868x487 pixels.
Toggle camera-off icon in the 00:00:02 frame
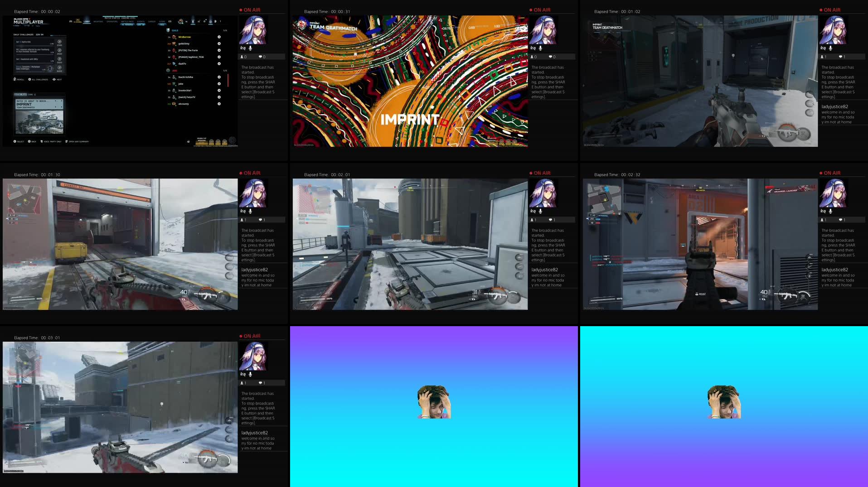pyautogui.click(x=243, y=48)
